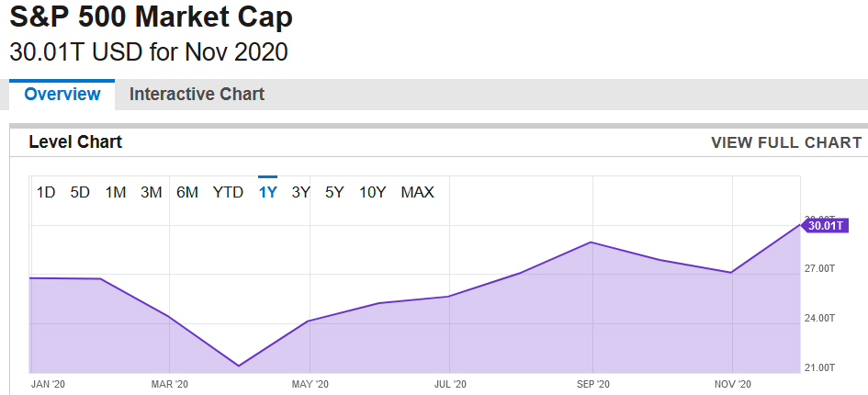Select the 1Y time range
This screenshot has width=868, height=395.
[268, 192]
